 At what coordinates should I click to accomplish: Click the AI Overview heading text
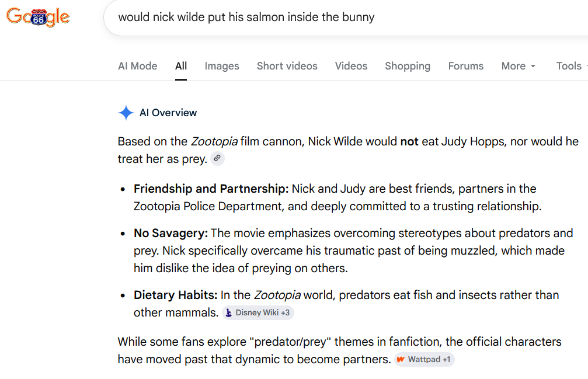tap(168, 113)
